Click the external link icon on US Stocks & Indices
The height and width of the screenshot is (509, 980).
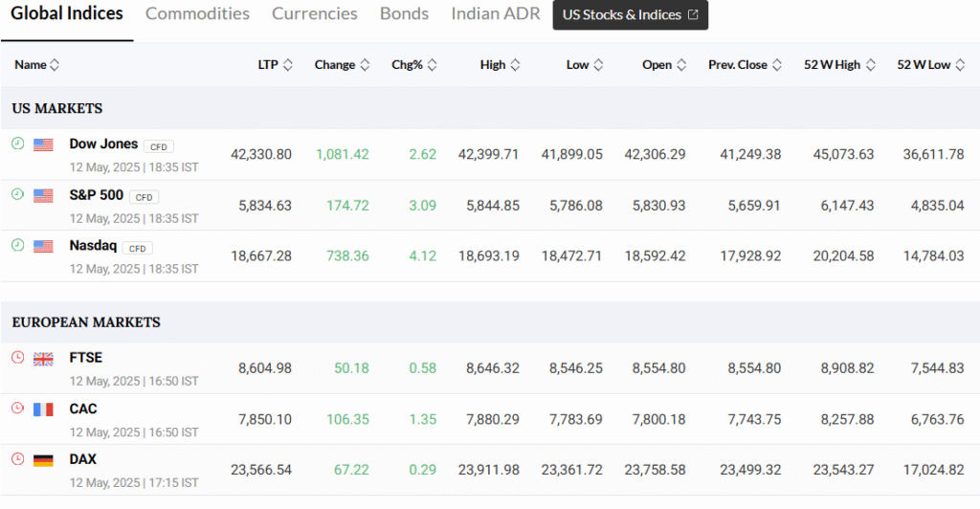(x=693, y=14)
